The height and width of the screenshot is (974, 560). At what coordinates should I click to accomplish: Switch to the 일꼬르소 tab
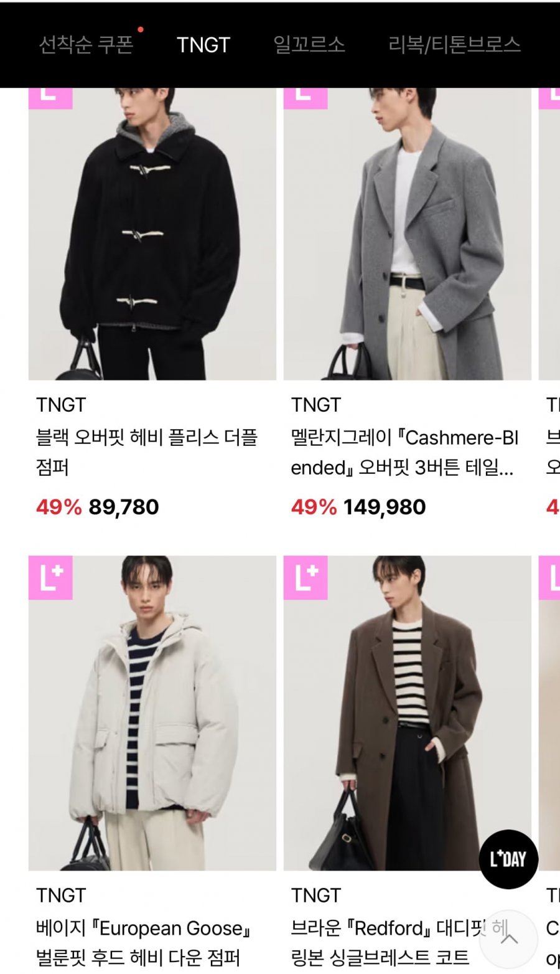pos(309,45)
